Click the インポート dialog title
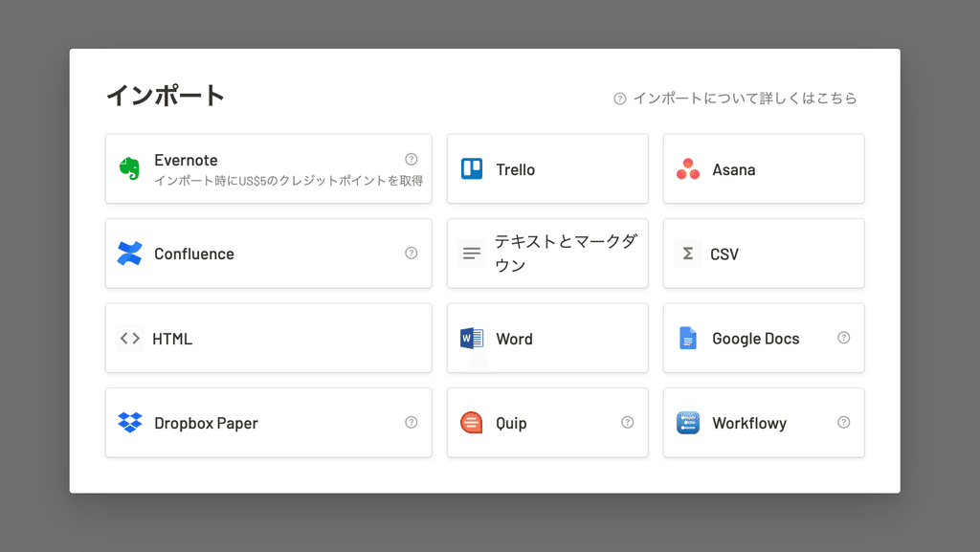The image size is (980, 552). coord(166,96)
